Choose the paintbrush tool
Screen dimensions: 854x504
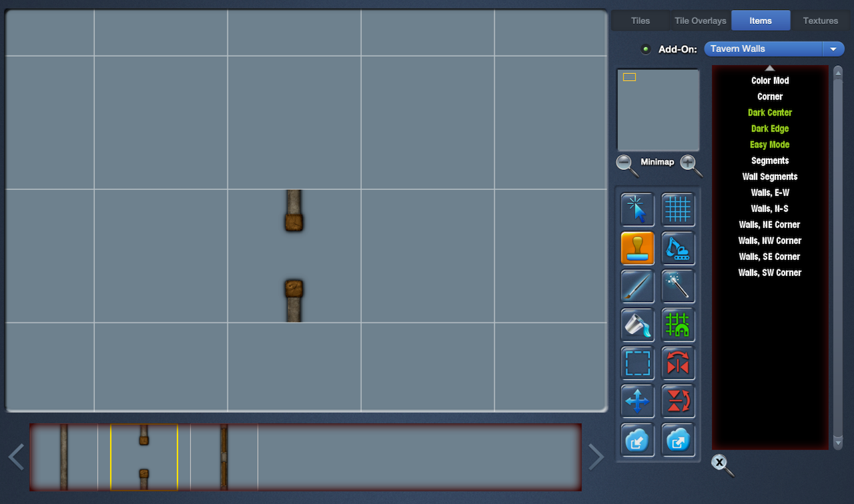[637, 287]
